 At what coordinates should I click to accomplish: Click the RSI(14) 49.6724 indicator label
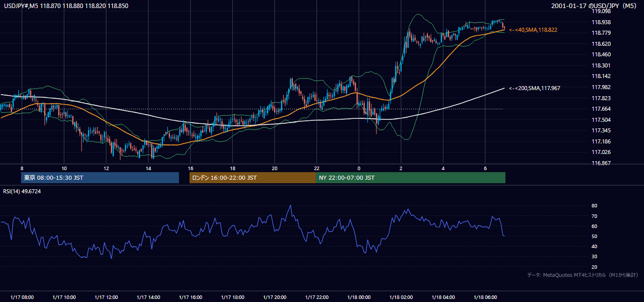(22, 191)
